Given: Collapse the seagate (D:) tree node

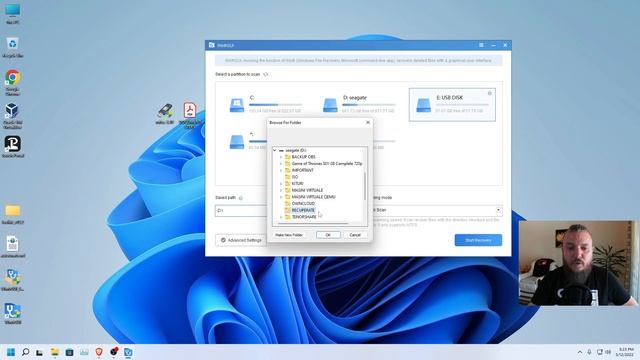Looking at the screenshot, I should (x=275, y=150).
